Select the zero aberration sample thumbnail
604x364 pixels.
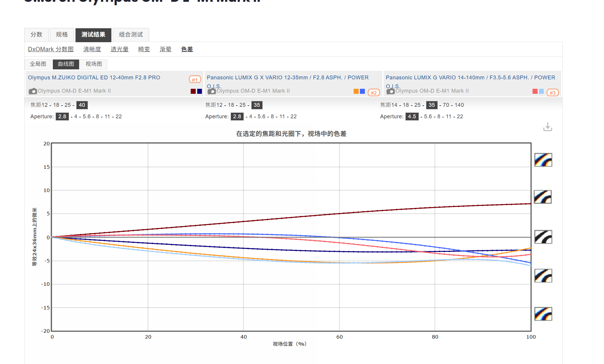pos(543,237)
